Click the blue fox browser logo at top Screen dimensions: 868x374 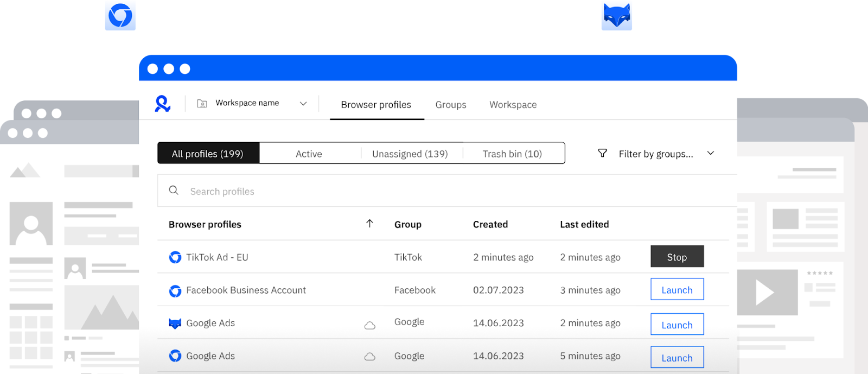click(617, 16)
